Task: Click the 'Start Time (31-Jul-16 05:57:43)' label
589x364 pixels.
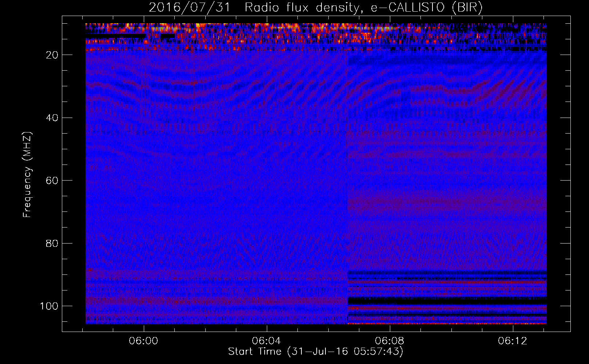Action: (316, 352)
